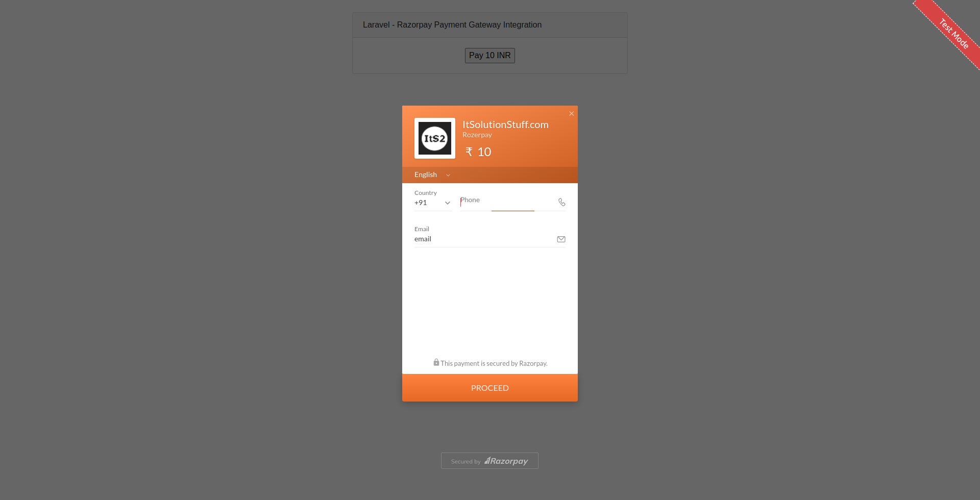980x500 pixels.
Task: Click the Laravel Razorpay Integration header
Action: (452, 25)
